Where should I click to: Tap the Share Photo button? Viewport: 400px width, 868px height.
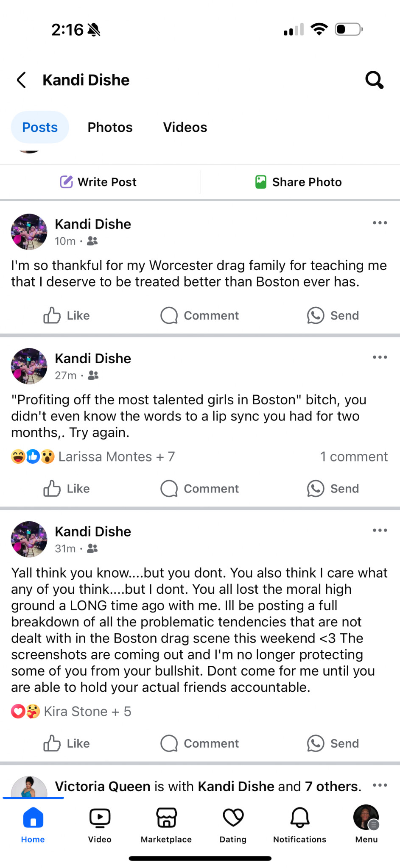pos(299,182)
